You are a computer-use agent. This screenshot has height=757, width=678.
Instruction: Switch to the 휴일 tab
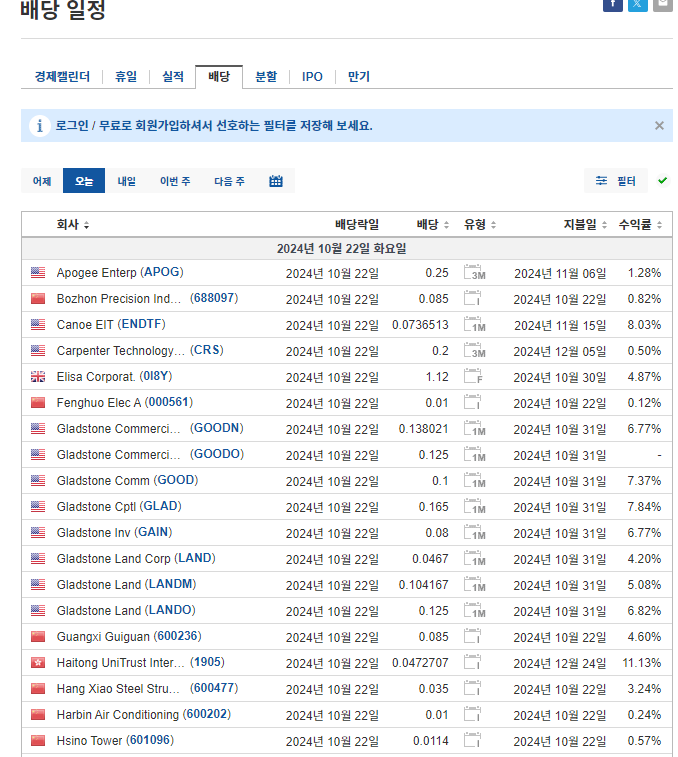click(x=126, y=77)
